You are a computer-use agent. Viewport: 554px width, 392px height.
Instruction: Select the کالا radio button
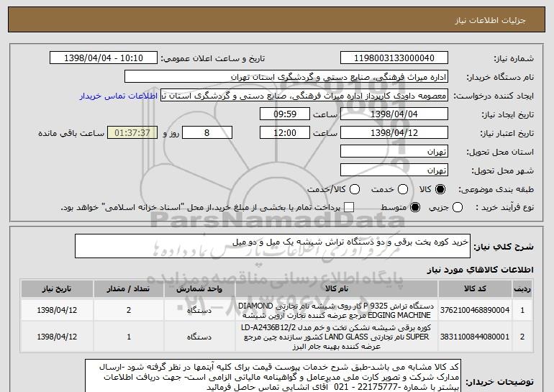pos(440,189)
